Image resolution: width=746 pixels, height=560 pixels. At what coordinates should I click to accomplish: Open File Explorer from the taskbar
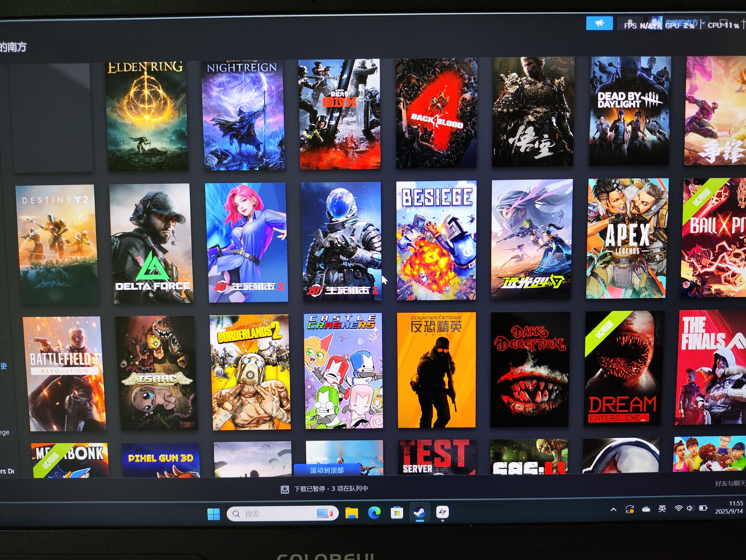click(x=351, y=513)
